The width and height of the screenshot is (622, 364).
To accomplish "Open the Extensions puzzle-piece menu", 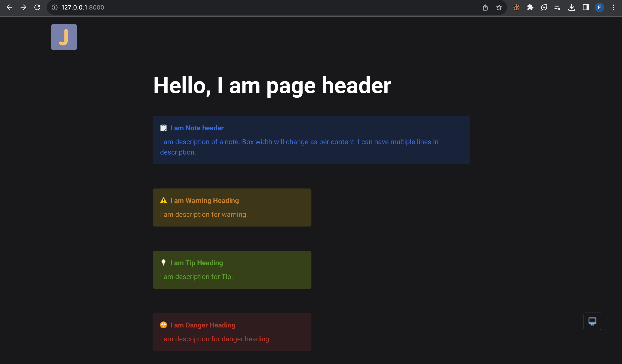I will coord(530,7).
